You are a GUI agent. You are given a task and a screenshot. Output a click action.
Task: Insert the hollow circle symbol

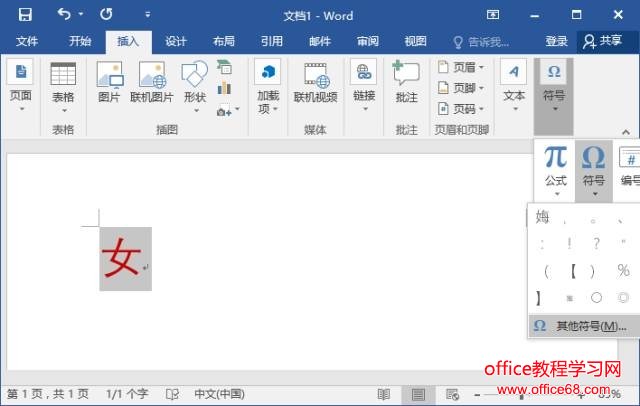tap(596, 298)
